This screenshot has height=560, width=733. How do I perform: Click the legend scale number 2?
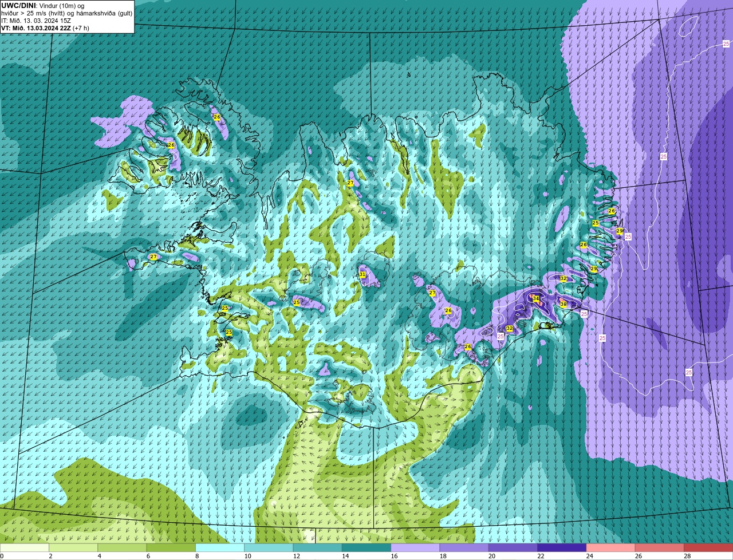(50, 556)
